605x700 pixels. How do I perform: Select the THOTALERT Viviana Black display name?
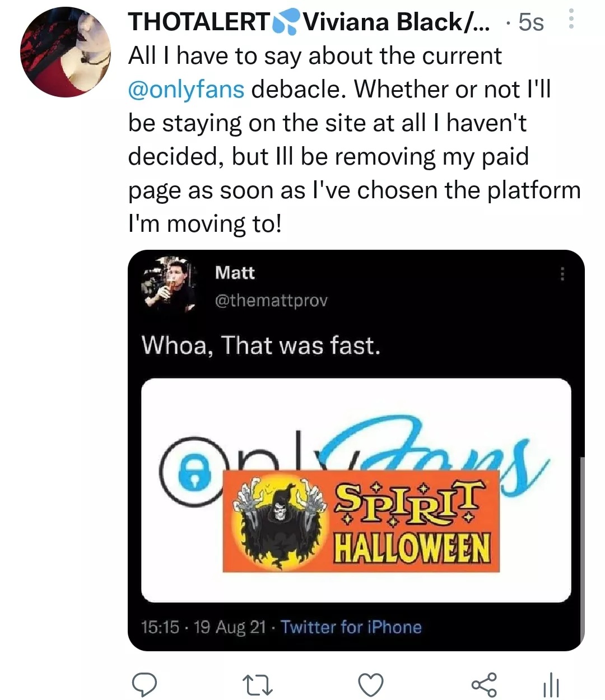(308, 22)
